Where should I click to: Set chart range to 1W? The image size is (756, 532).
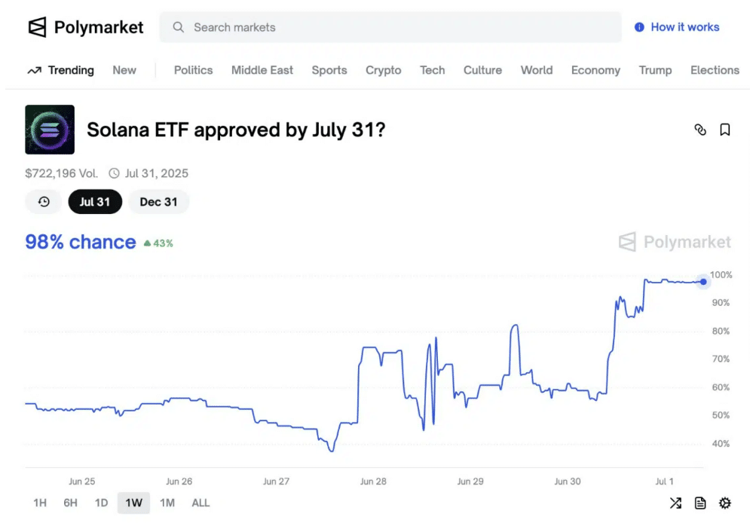(133, 503)
